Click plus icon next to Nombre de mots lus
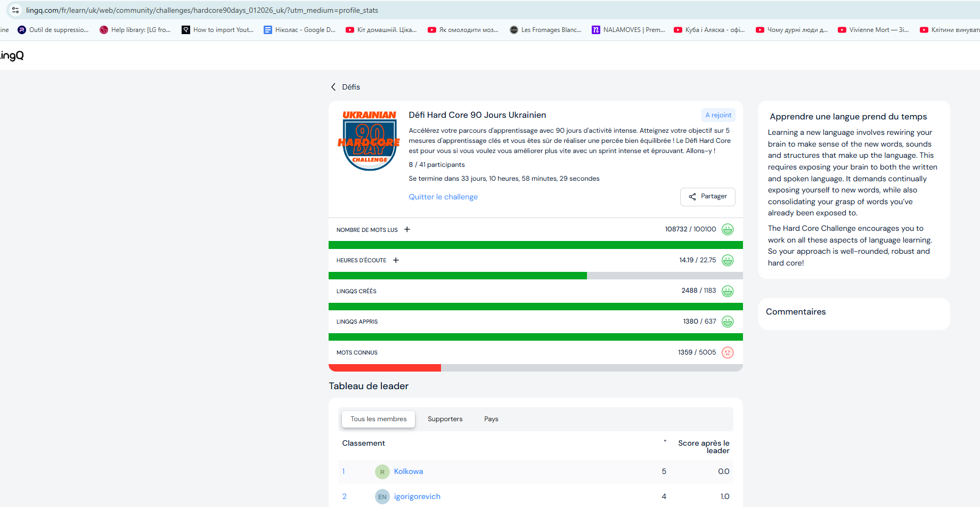This screenshot has width=980, height=507. [x=407, y=229]
